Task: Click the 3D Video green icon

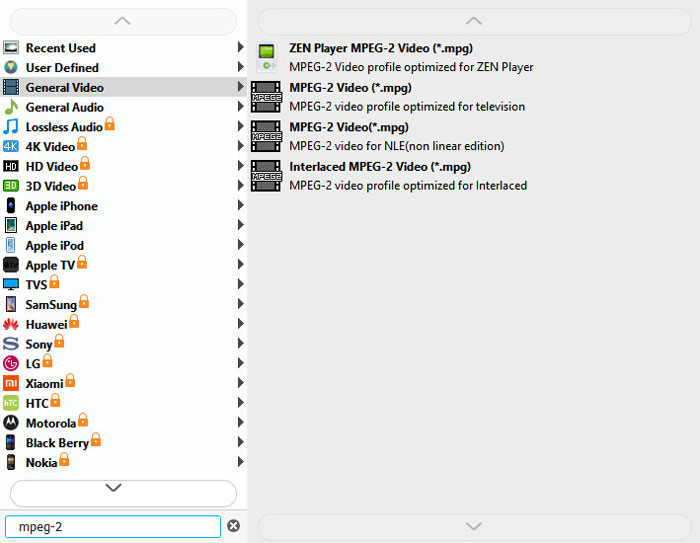Action: [11, 186]
